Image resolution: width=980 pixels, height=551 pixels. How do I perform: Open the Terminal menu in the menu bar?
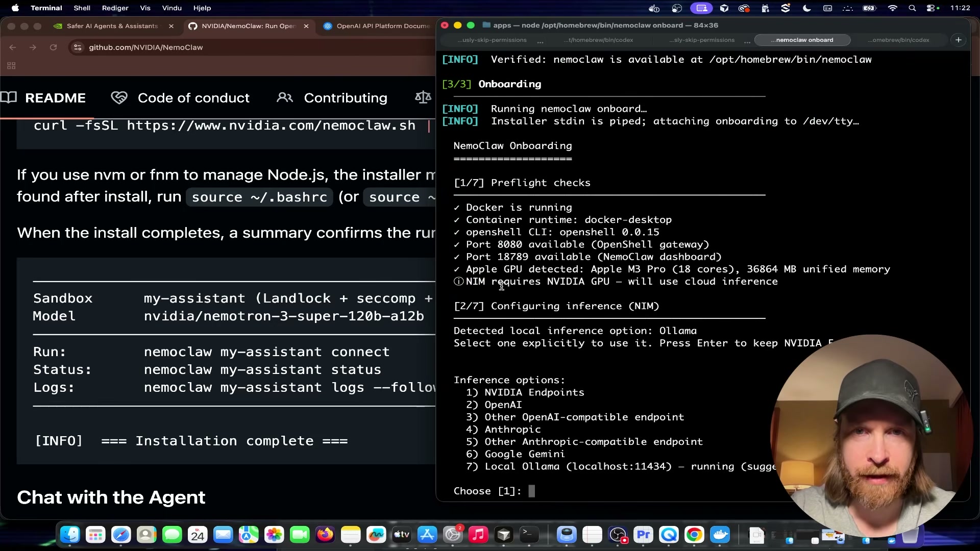tap(46, 8)
